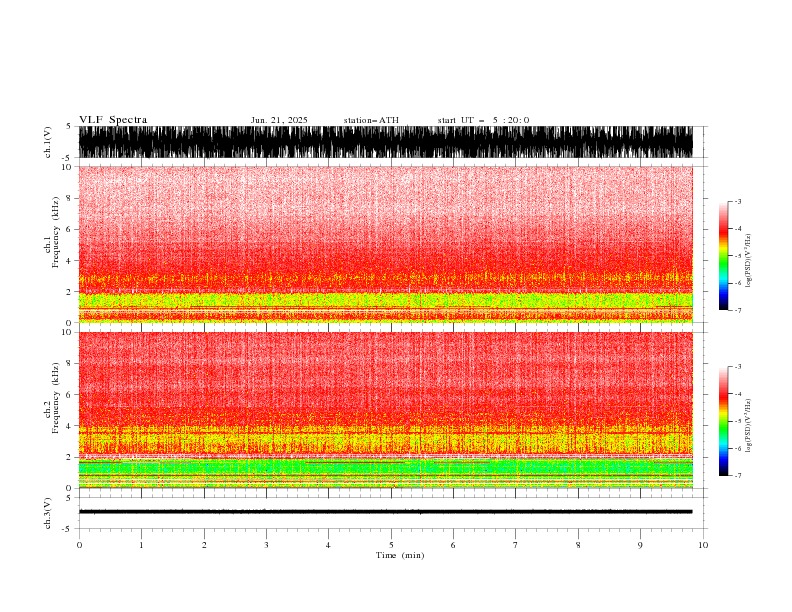
Task: Click the "Time (min)" x-axis label
Action: (x=400, y=555)
